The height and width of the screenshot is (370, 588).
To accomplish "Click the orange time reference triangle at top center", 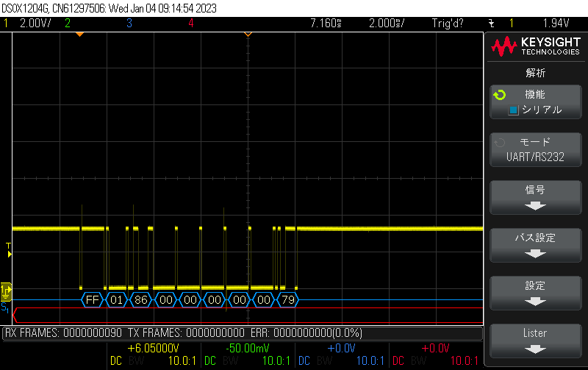I will coord(248,35).
